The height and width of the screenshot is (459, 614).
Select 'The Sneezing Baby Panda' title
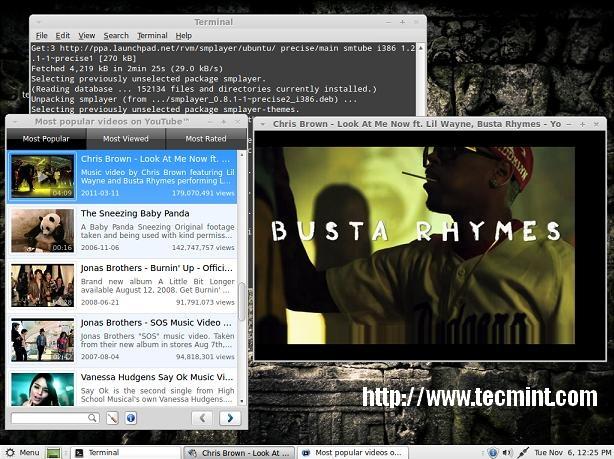135,213
